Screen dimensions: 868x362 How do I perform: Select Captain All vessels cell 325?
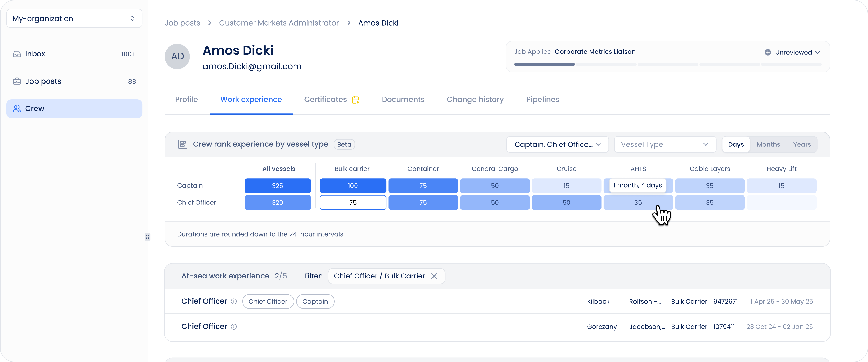(x=278, y=186)
